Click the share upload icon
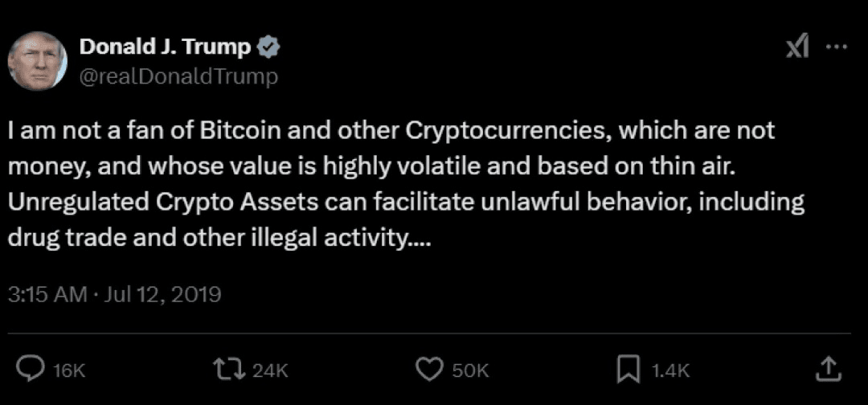This screenshot has height=405, width=868. click(829, 368)
